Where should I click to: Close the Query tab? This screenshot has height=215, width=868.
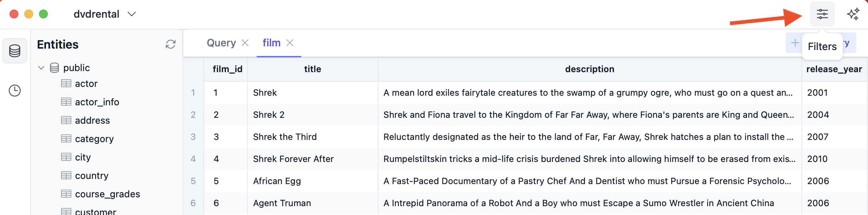pos(245,43)
